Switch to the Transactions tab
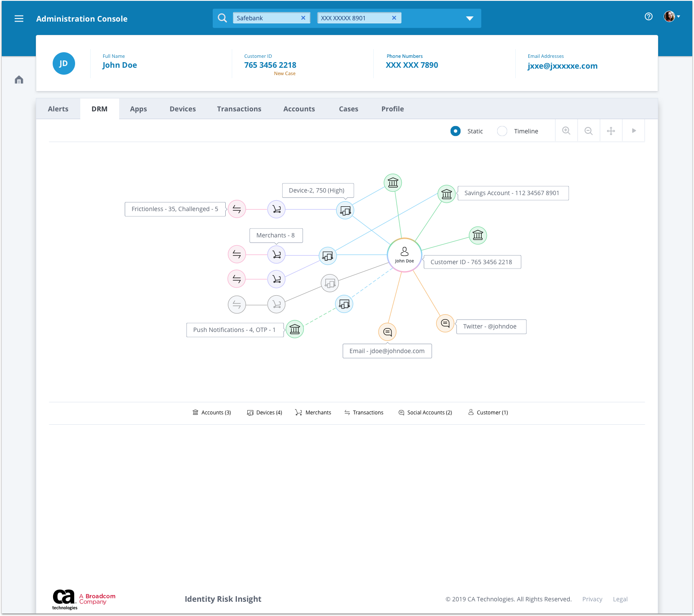 coord(239,109)
